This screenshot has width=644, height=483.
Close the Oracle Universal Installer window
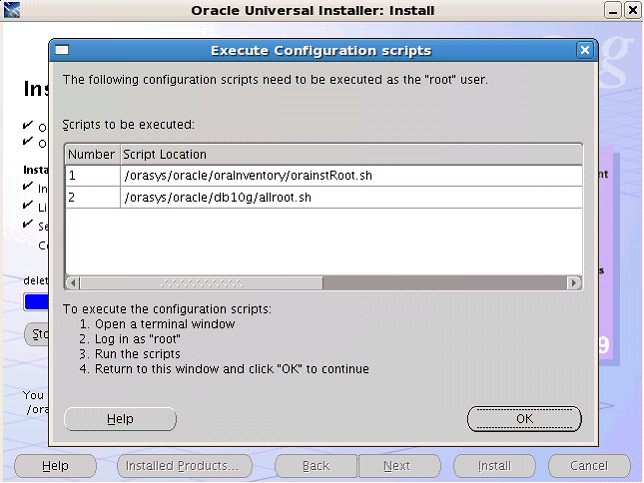pyautogui.click(x=633, y=10)
